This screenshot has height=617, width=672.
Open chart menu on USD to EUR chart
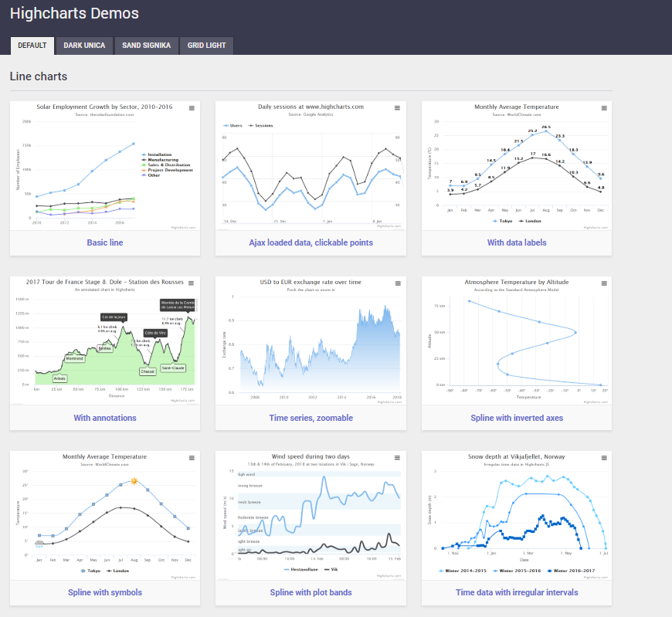point(398,284)
